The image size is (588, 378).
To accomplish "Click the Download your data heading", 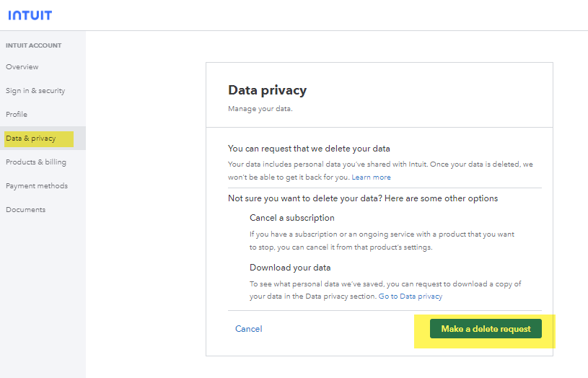I will [291, 268].
